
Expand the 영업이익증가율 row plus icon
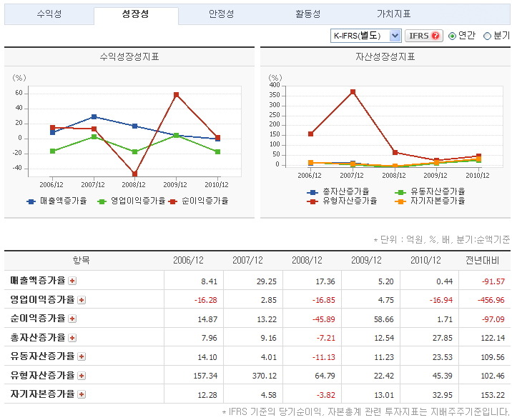coord(81,300)
